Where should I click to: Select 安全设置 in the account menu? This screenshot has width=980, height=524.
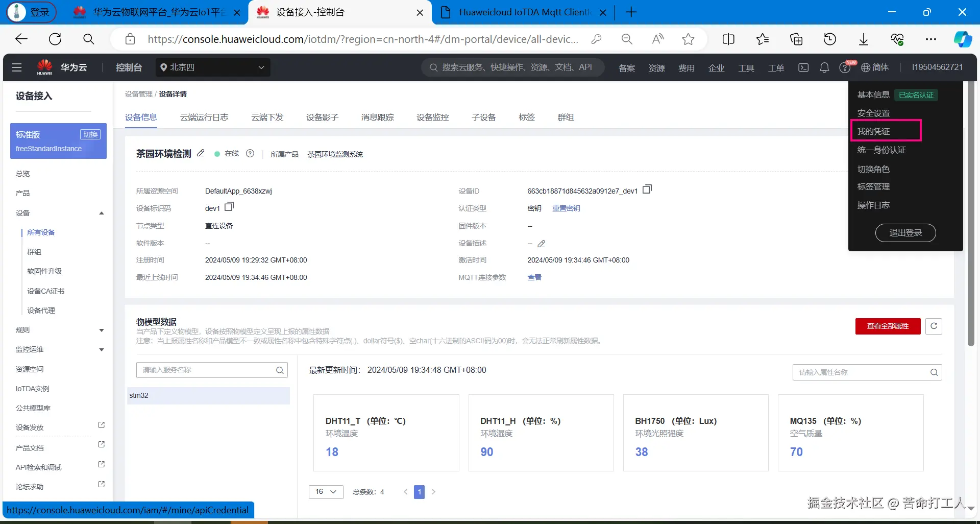tap(873, 112)
